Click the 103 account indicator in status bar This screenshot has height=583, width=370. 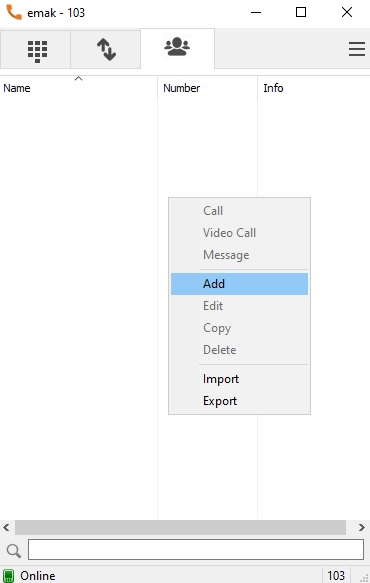(336, 576)
